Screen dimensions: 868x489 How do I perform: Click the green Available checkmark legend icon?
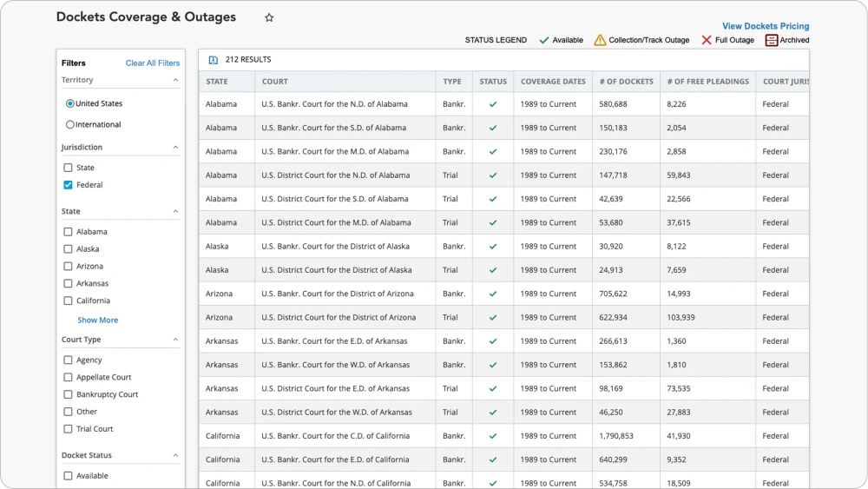point(544,40)
